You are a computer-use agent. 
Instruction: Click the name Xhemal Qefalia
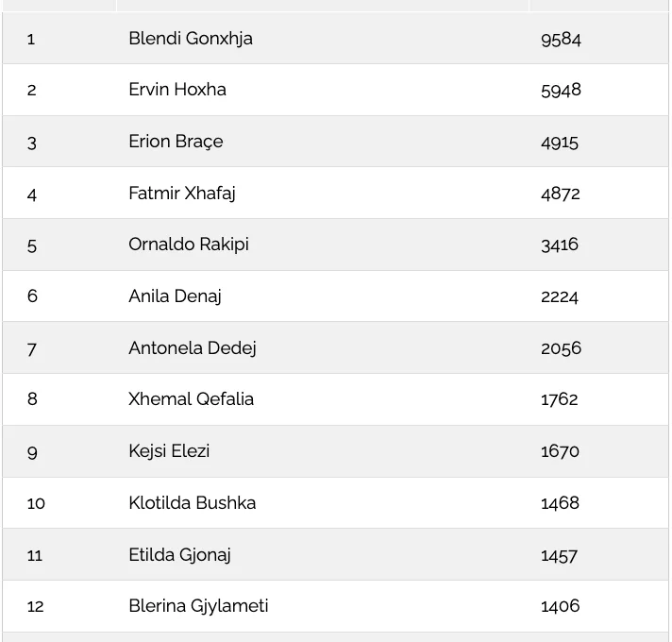tap(191, 399)
